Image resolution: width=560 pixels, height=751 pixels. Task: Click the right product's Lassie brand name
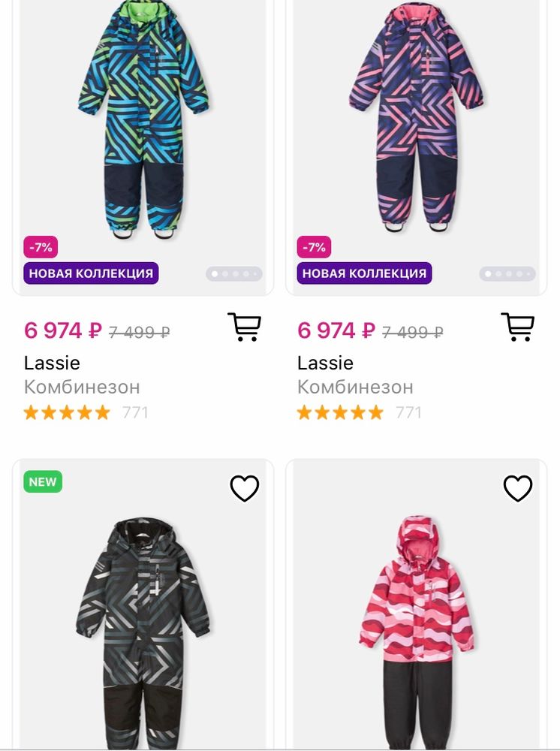coord(325,363)
